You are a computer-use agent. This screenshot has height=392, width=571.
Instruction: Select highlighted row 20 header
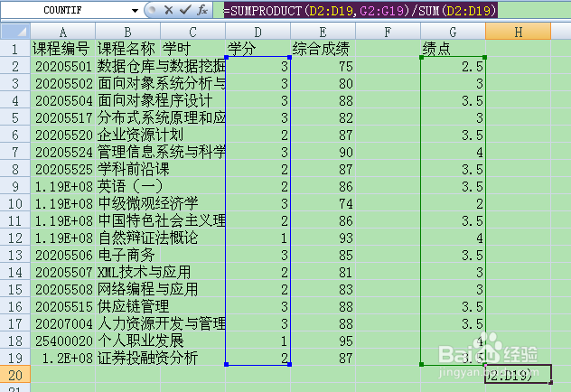[x=15, y=375]
